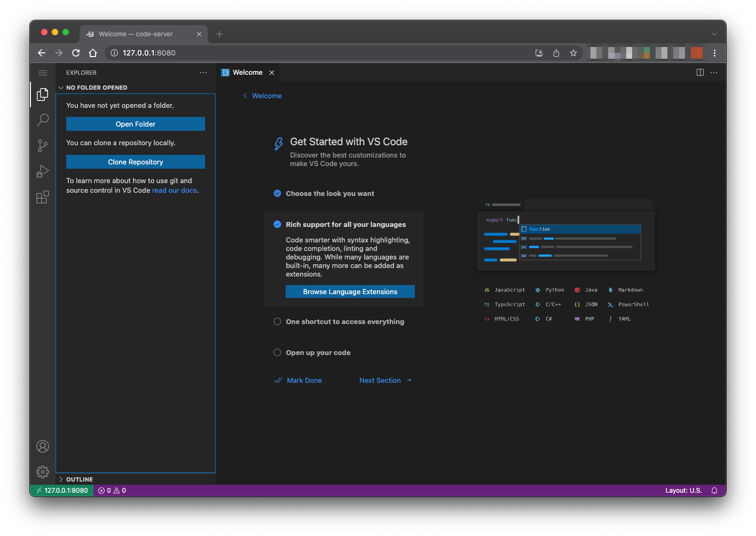
Task: Click the code completion preview image
Action: click(565, 235)
